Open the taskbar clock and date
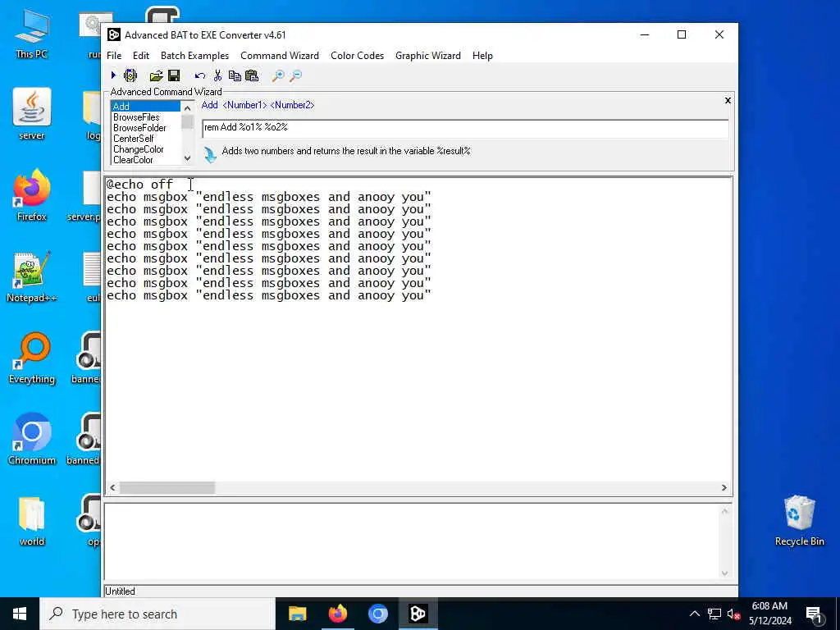The image size is (840, 630). coord(769,614)
